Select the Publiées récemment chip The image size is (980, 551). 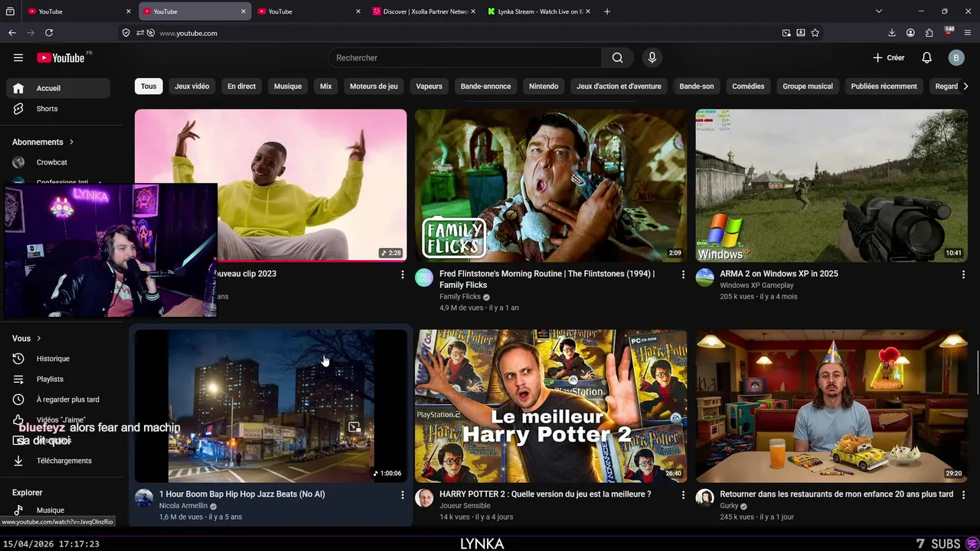[884, 86]
